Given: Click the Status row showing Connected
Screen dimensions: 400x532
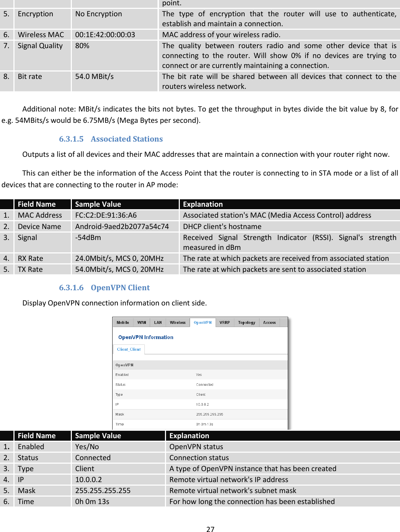Looking at the screenshot, I should (205, 384).
